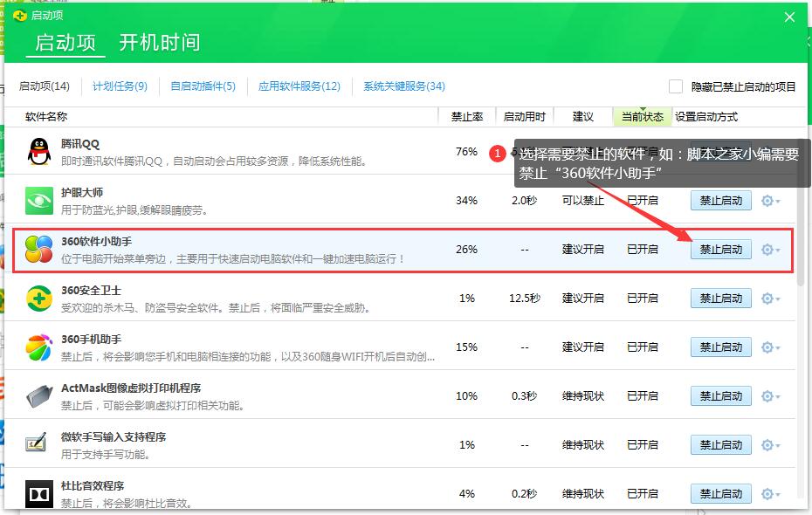Click the 360手机助手 icon
The width and height of the screenshot is (812, 515).
[x=38, y=347]
